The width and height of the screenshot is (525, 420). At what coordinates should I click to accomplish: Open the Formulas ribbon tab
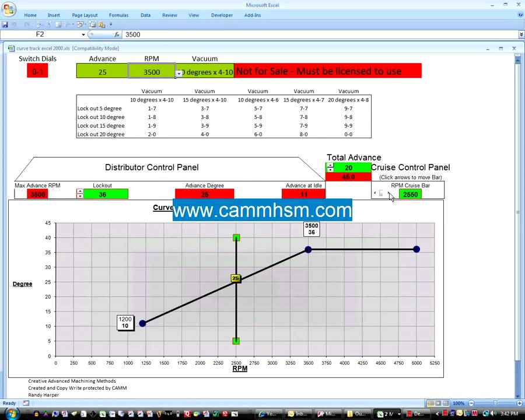click(x=118, y=15)
